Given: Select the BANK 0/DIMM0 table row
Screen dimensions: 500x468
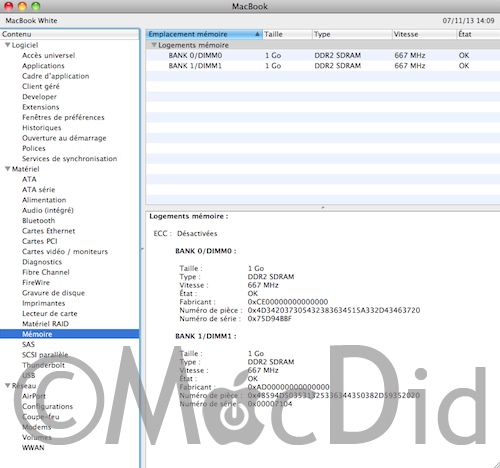Looking at the screenshot, I should pyautogui.click(x=323, y=55).
